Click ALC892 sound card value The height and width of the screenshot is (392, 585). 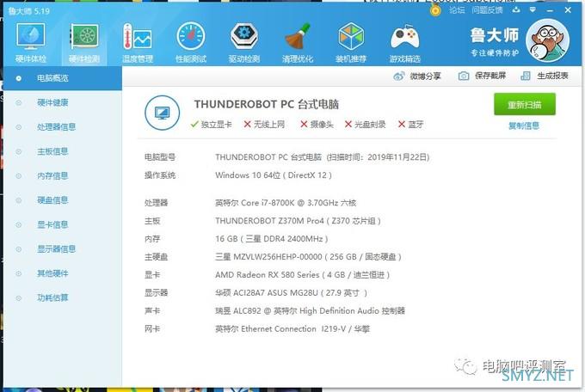310,310
